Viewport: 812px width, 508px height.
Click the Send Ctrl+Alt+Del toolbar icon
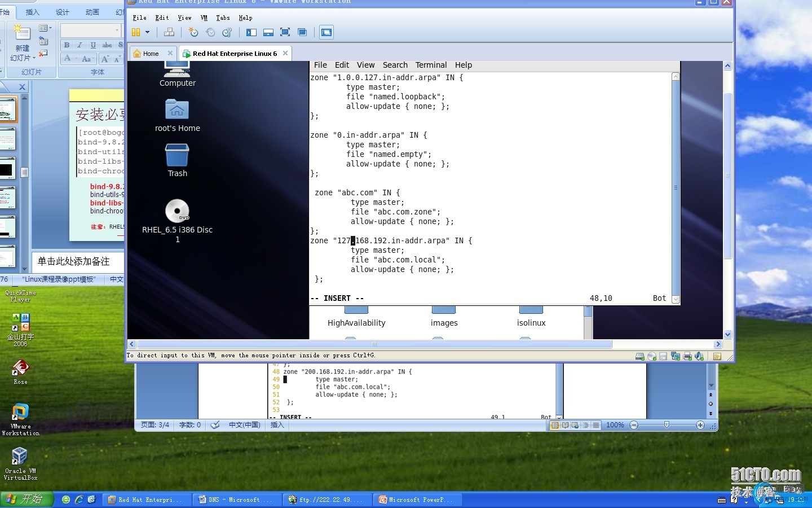tap(169, 32)
